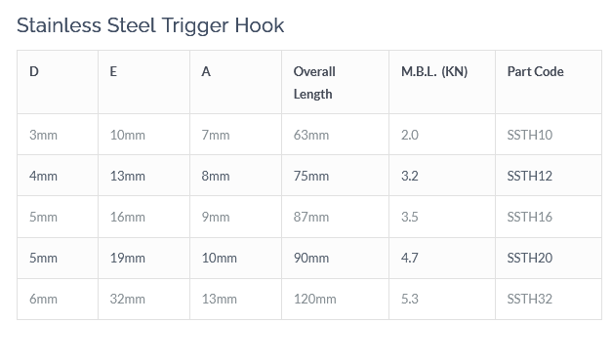Select the 8mm A dimension cell

(236, 176)
